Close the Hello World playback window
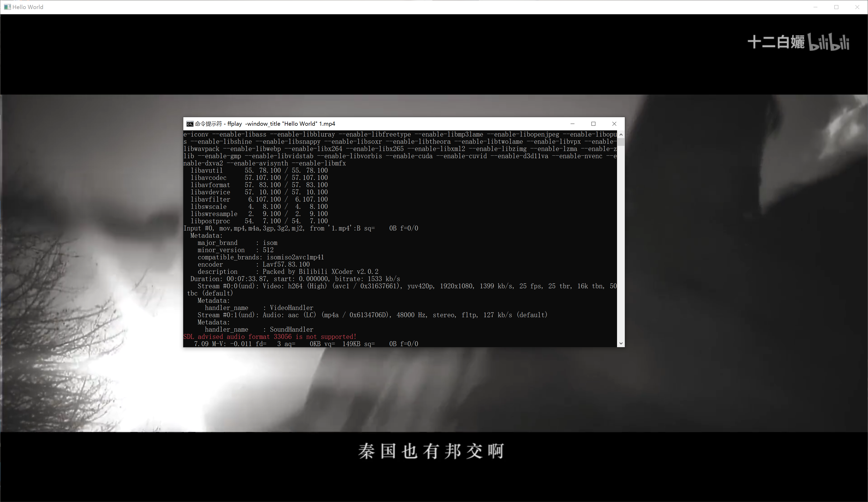The height and width of the screenshot is (502, 868). 858,7
